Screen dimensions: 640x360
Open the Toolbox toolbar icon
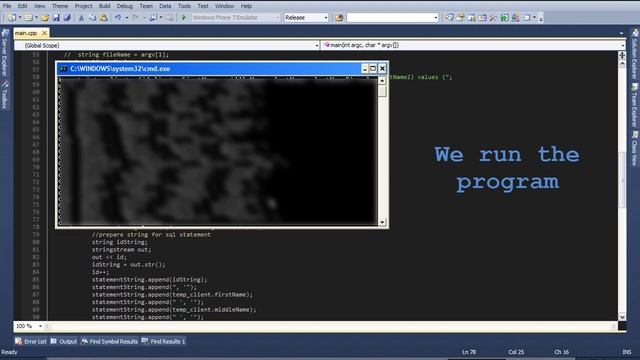482,18
